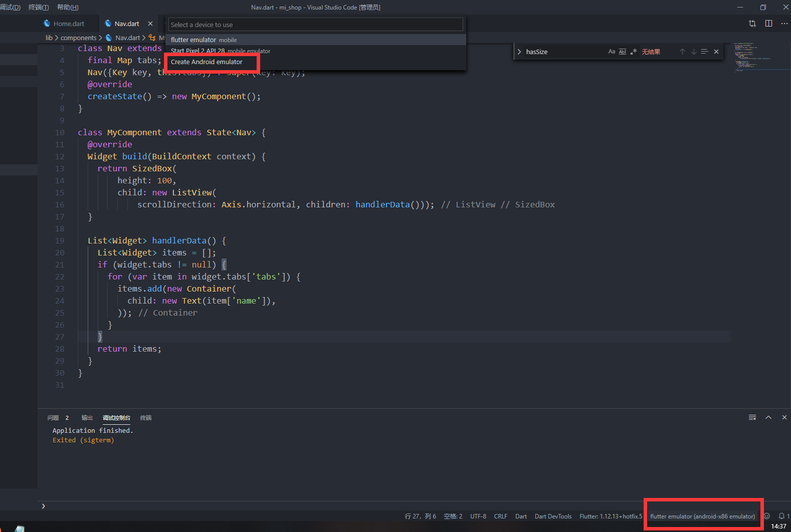791x532 pixels.
Task: Open the editor More Actions menu
Action: [x=784, y=24]
